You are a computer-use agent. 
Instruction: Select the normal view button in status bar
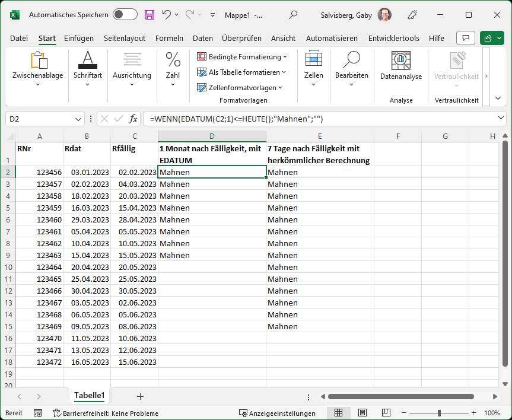click(x=338, y=413)
